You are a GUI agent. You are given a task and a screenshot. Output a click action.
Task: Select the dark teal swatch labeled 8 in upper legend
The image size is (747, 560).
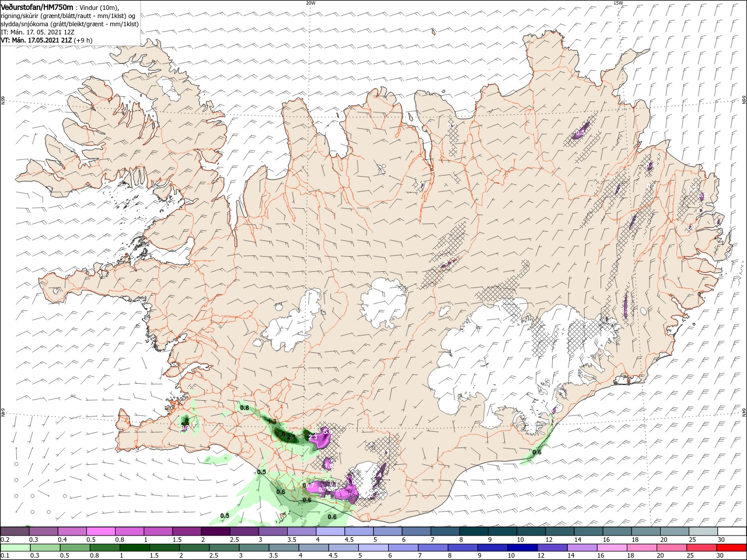(473, 531)
